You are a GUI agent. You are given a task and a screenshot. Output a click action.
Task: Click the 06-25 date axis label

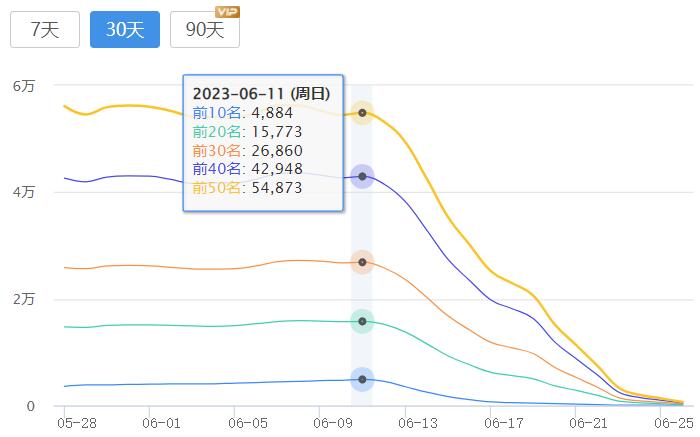pos(674,423)
